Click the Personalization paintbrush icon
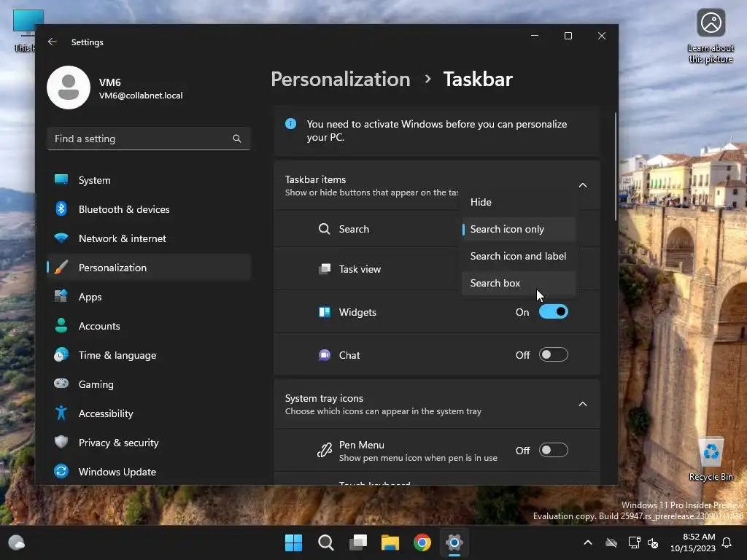Image resolution: width=747 pixels, height=560 pixels. pyautogui.click(x=61, y=267)
